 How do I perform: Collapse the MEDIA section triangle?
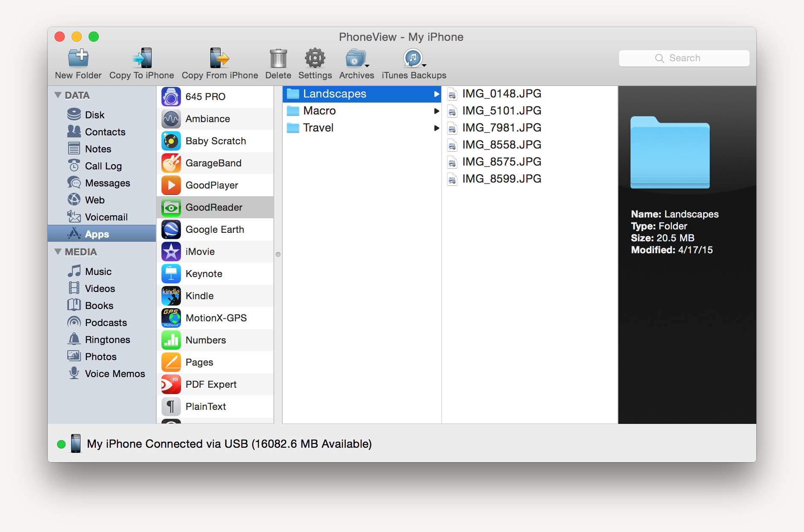click(58, 252)
